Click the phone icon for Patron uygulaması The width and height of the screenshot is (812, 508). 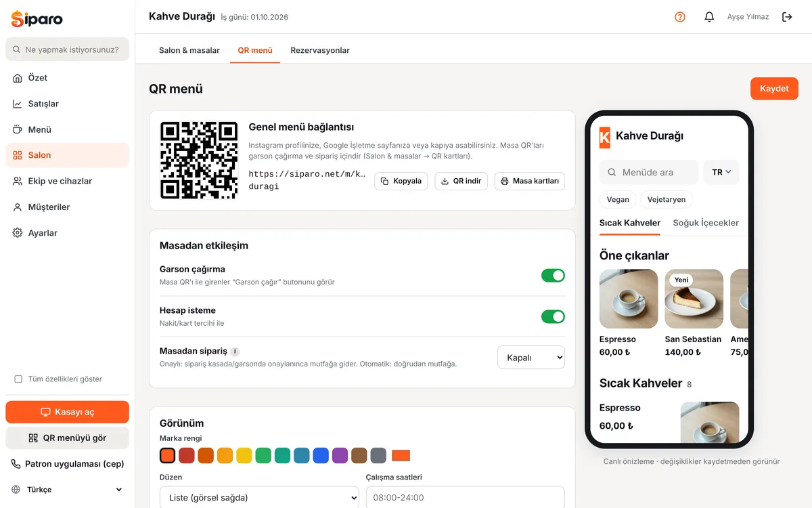(x=16, y=464)
